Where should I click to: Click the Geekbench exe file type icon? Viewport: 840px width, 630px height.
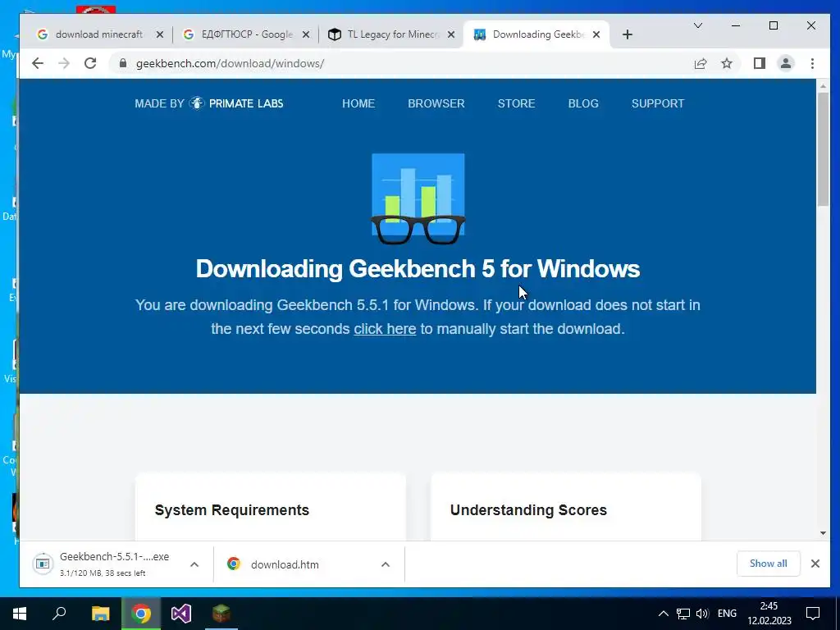tap(43, 564)
